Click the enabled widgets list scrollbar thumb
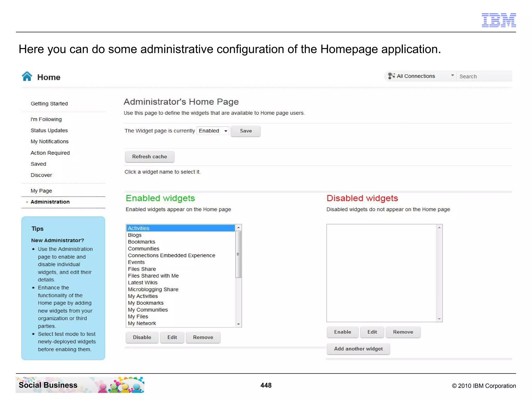This screenshot has height=399, width=532. [x=238, y=254]
